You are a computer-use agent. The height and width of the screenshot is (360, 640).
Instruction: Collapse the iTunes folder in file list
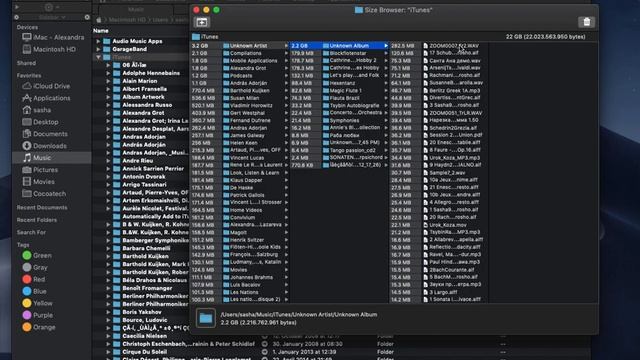pos(98,57)
